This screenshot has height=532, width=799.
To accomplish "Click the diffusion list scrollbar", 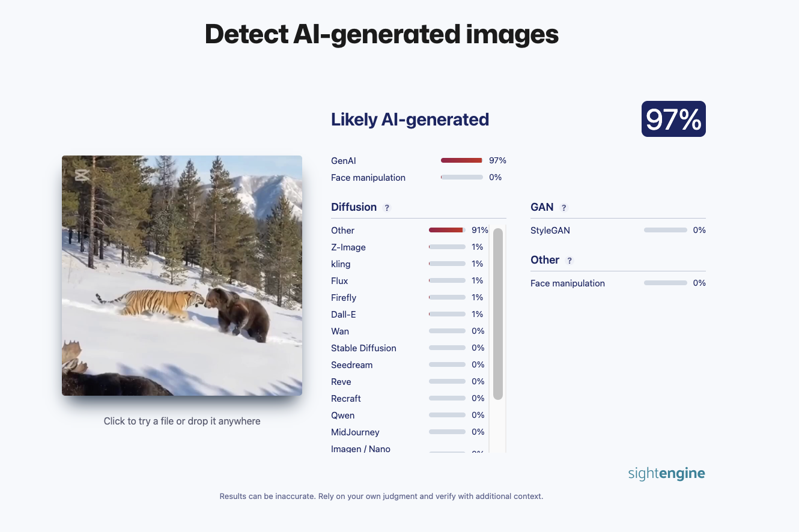I will pos(497,313).
